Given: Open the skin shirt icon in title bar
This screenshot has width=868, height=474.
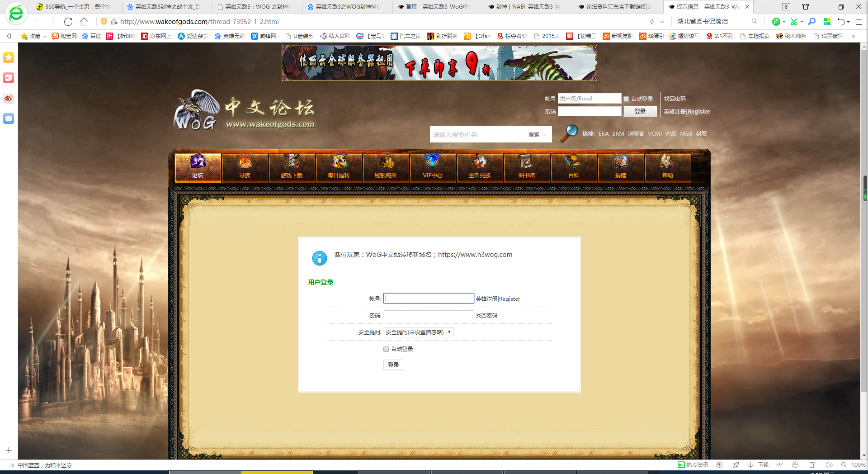Looking at the screenshot, I should [x=806, y=7].
